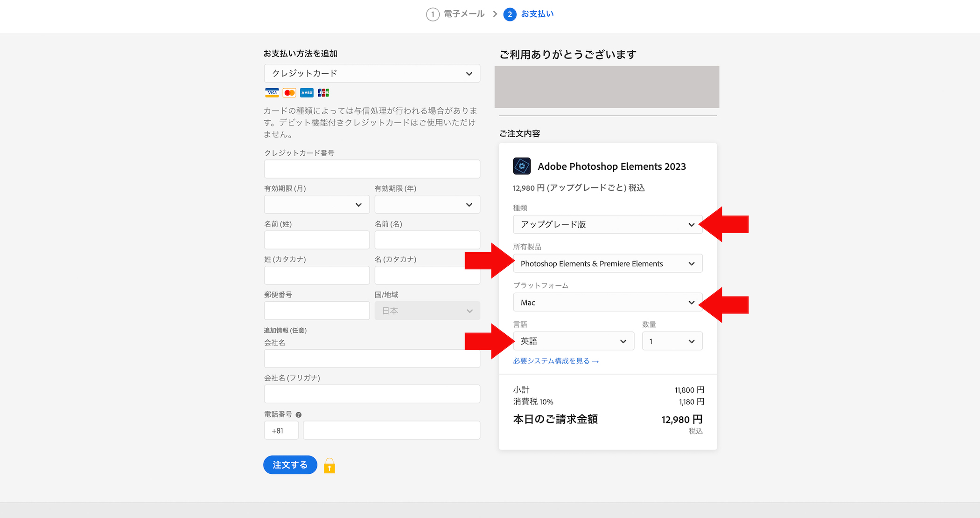980x518 pixels.
Task: Go to the お支払い step tab
Action: [537, 14]
